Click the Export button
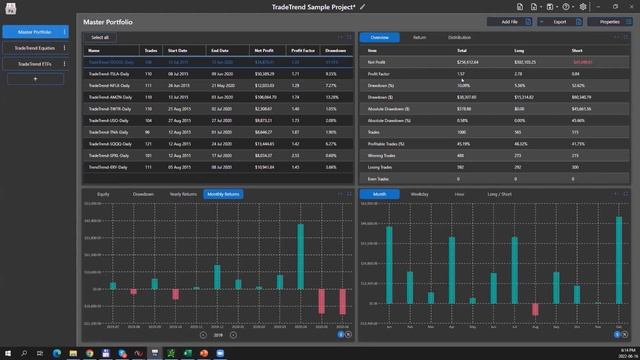Screen dimensions: 640x360 pyautogui.click(x=560, y=22)
